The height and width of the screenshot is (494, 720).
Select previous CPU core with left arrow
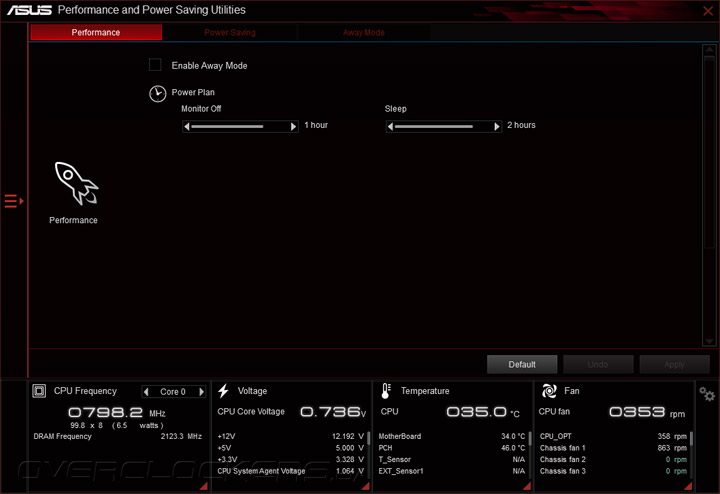(x=146, y=392)
